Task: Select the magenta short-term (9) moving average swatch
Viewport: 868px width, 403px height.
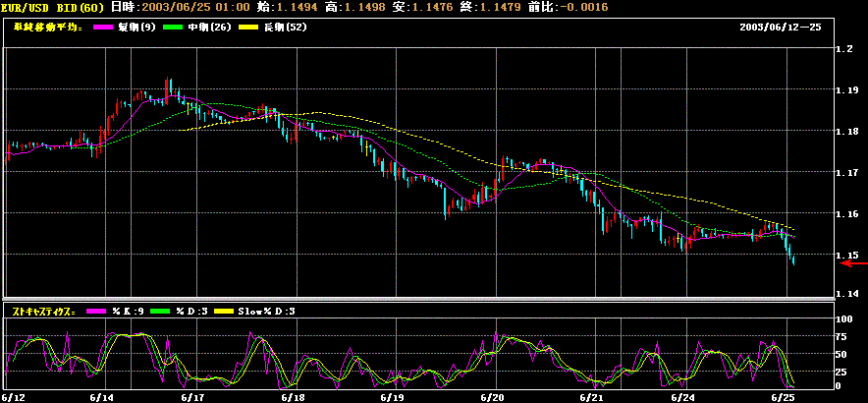Action: [101, 28]
